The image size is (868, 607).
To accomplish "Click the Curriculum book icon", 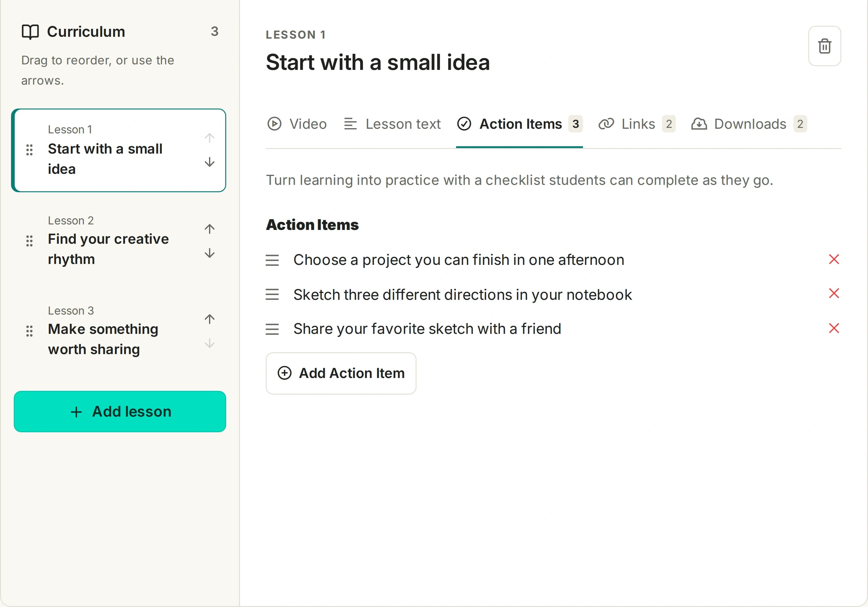I will tap(30, 32).
